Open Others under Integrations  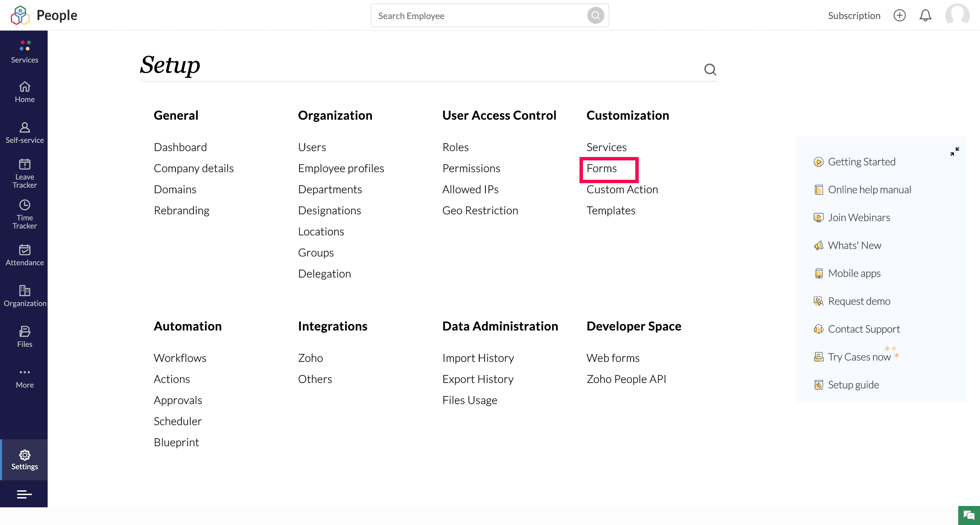pos(315,379)
